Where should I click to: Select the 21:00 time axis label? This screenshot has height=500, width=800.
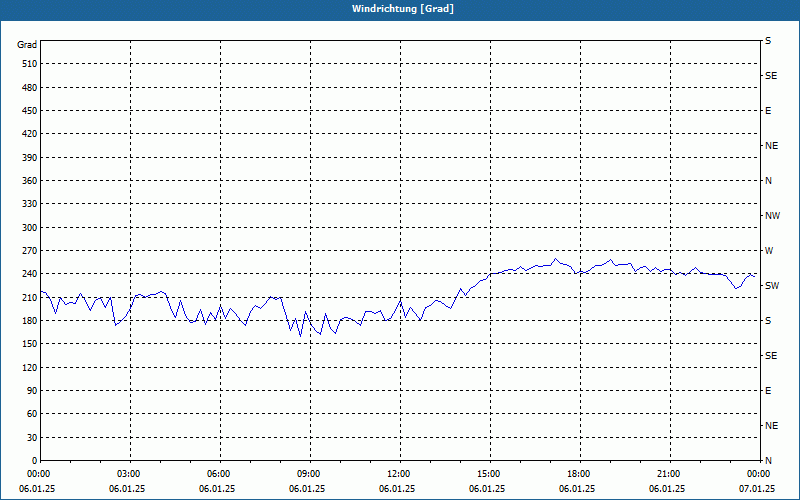667,474
